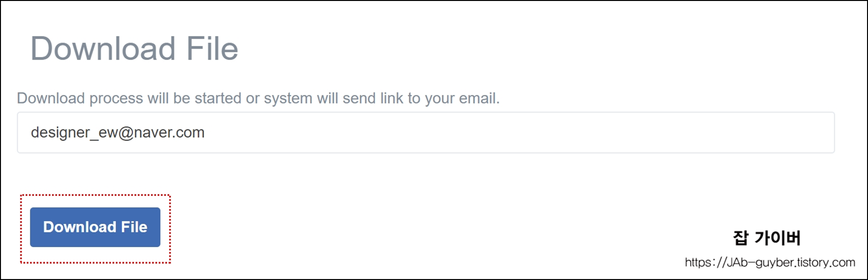Screen dimensions: 868x280
Task: Click the word "Download" on blue button
Action: coord(80,227)
